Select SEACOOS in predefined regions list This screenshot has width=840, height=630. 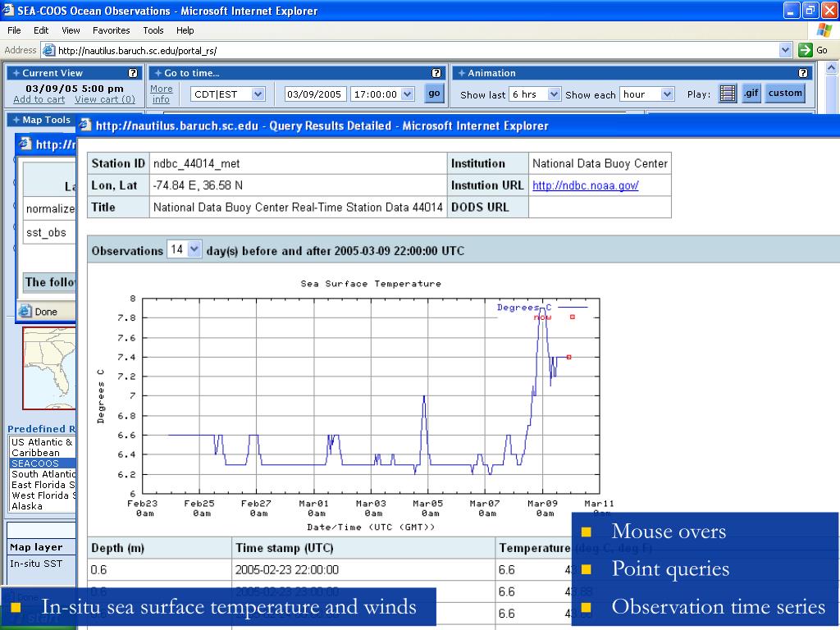pos(43,463)
